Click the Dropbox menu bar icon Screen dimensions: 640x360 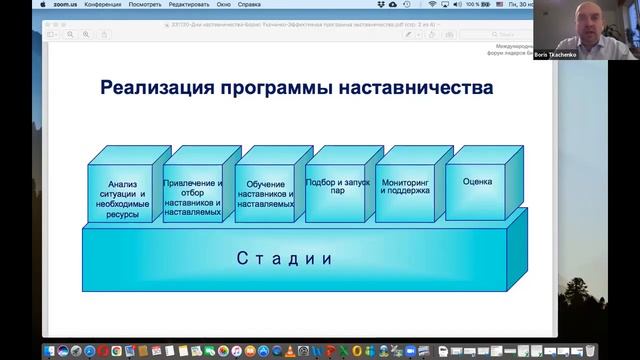pyautogui.click(x=381, y=4)
